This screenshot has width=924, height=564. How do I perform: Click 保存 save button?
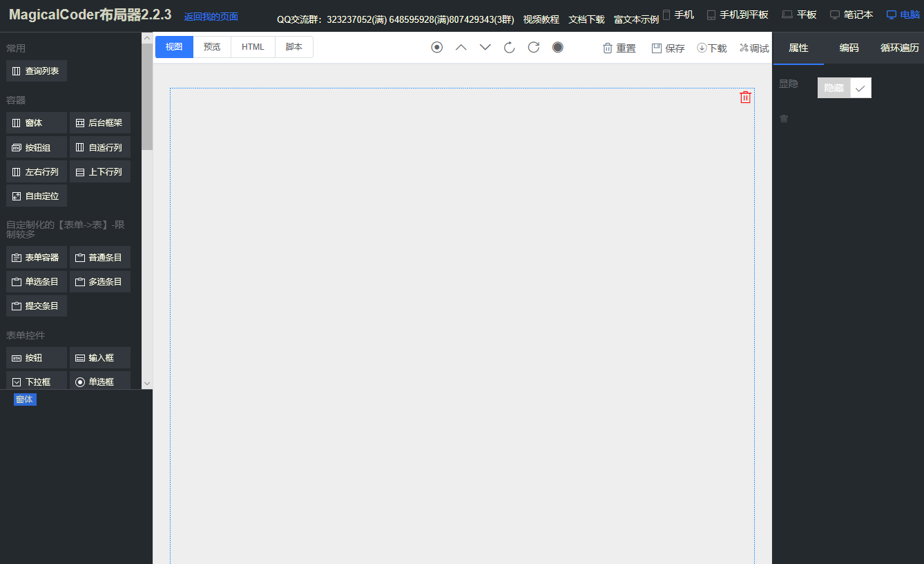pos(668,48)
